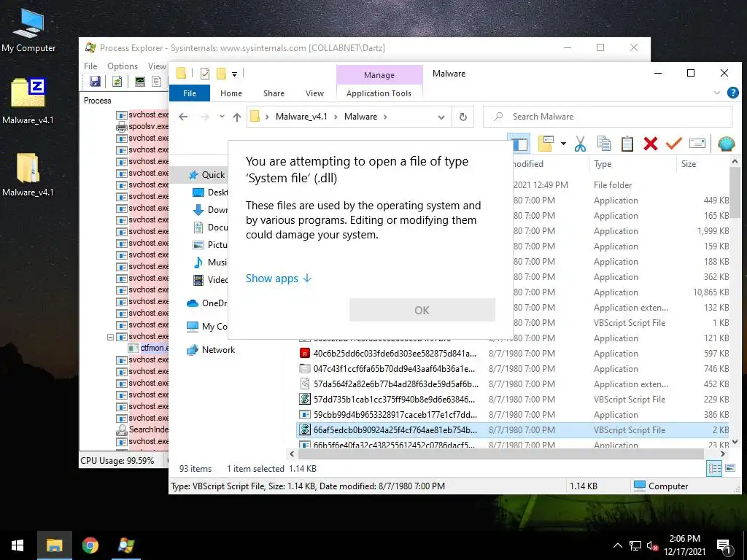This screenshot has width=747, height=560.
Task: Switch to details view toggle in status bar
Action: tap(715, 469)
